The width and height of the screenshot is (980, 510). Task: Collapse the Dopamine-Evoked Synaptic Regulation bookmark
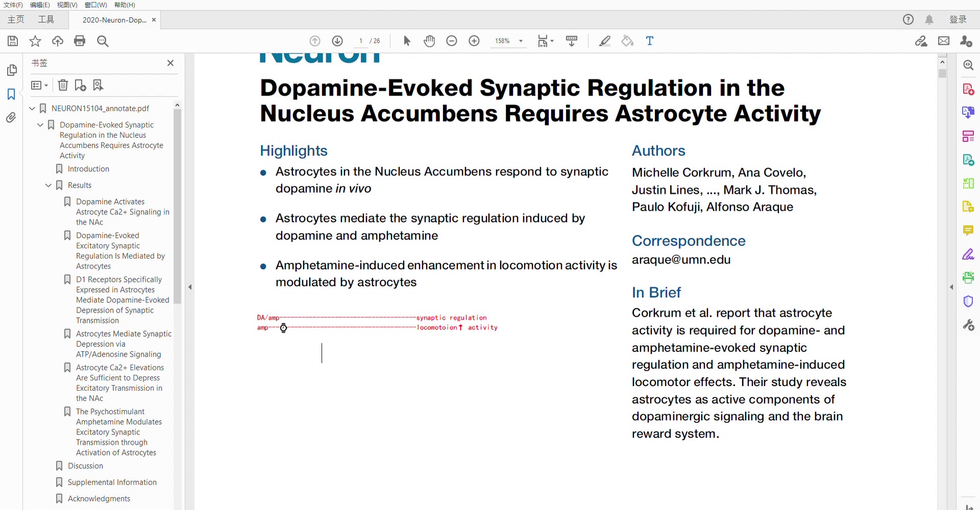[x=40, y=124]
